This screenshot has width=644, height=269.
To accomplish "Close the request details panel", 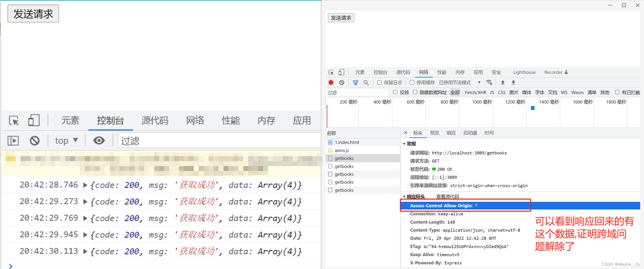I will coord(405,133).
